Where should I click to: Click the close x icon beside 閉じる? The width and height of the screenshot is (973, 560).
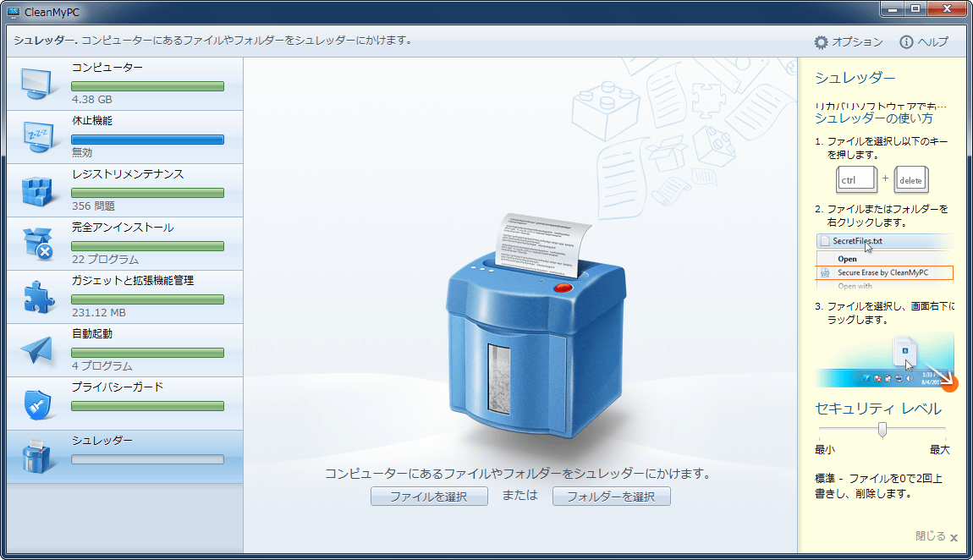pyautogui.click(x=954, y=538)
